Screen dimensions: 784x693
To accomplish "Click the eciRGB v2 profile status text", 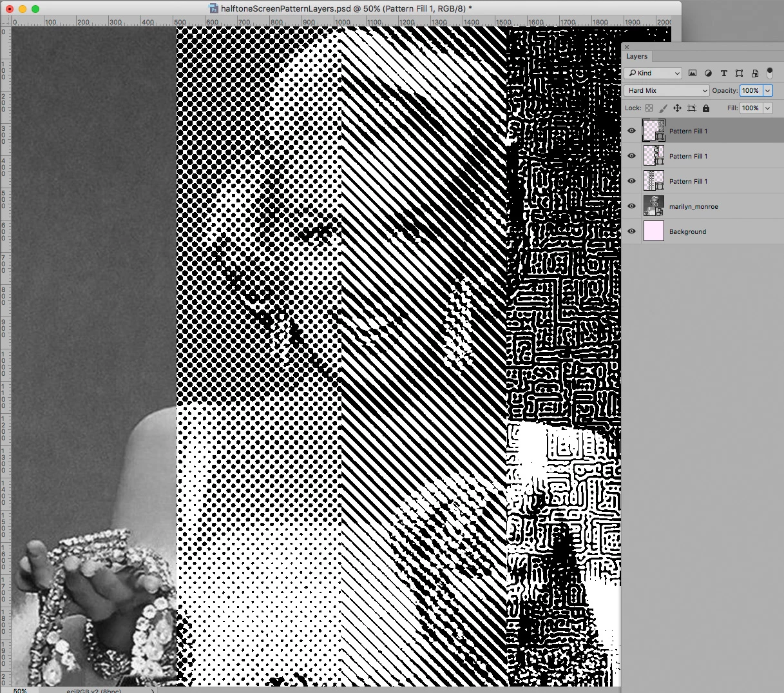I will click(93, 690).
